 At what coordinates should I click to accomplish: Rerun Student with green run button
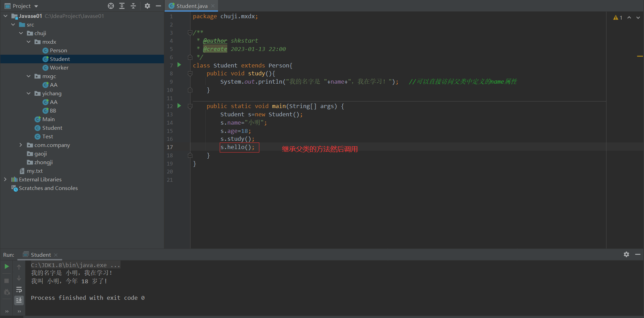tap(7, 266)
